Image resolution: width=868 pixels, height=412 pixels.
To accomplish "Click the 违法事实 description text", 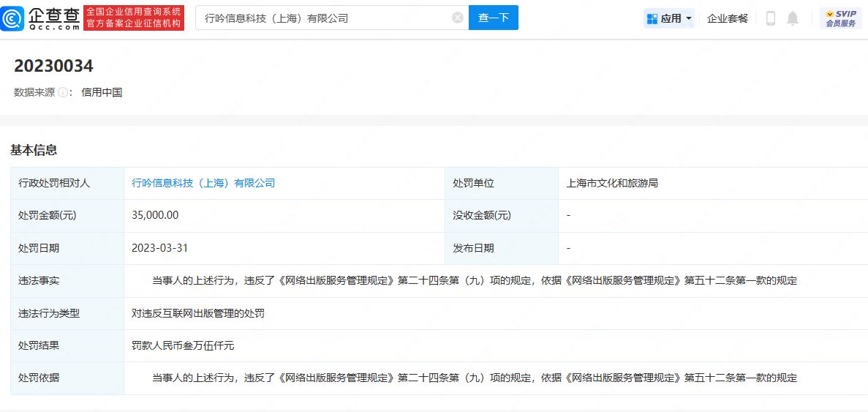I will click(475, 281).
